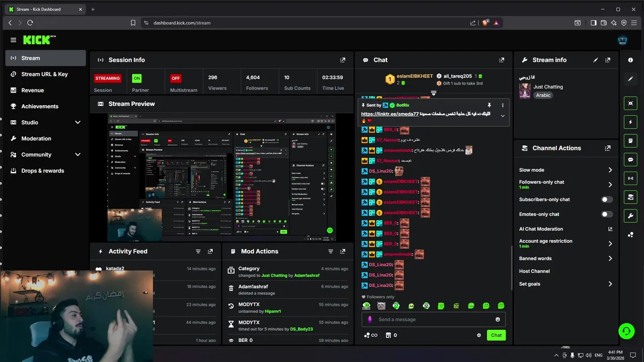The width and height of the screenshot is (644, 362).
Task: Click the taskbar volume icon
Action: coord(590,355)
